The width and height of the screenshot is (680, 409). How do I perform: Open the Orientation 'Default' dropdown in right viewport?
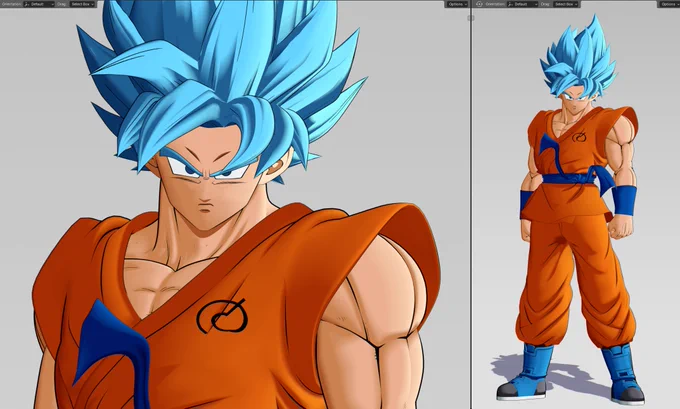522,4
